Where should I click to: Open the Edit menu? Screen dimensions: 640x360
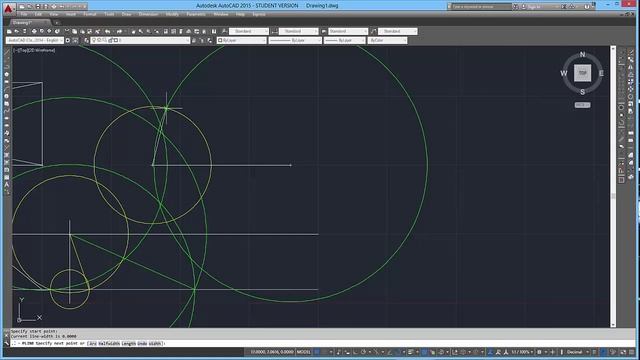[38, 14]
